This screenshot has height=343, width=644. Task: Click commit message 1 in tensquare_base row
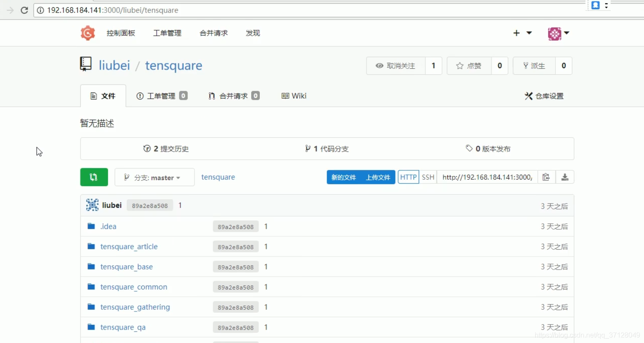pyautogui.click(x=266, y=267)
